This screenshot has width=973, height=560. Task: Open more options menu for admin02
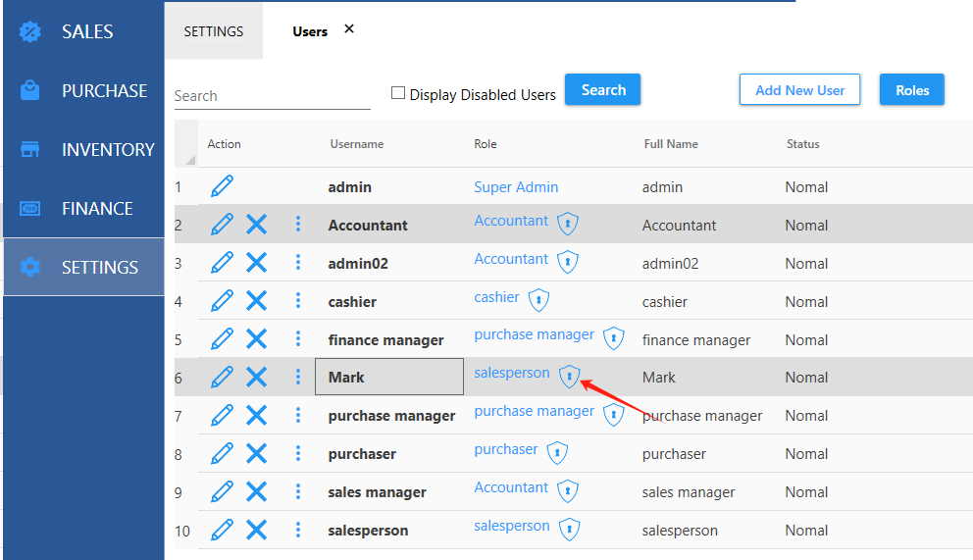click(x=298, y=263)
